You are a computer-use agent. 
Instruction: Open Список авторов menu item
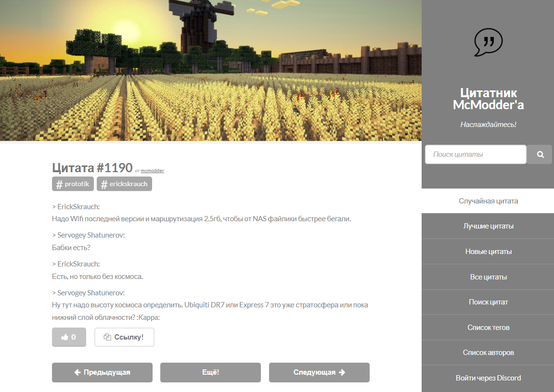[488, 353]
